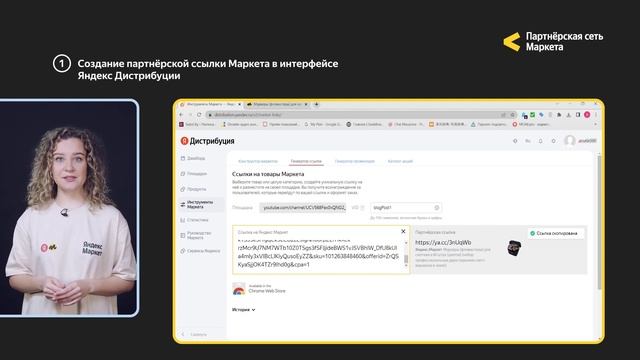Image resolution: width=640 pixels, height=360 pixels.
Task: Select the Генератор ссылок tab
Action: pos(306,161)
